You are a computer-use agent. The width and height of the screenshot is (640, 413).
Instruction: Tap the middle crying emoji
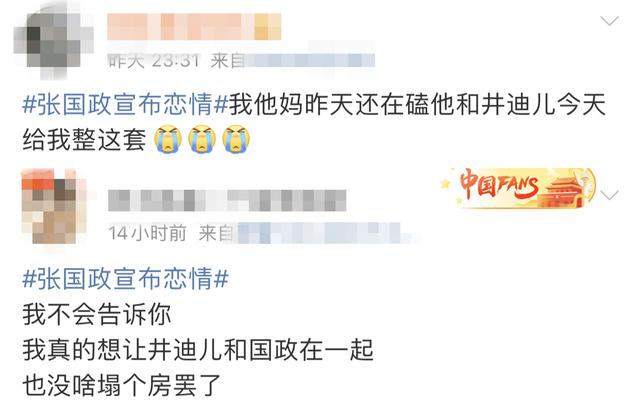click(x=202, y=139)
